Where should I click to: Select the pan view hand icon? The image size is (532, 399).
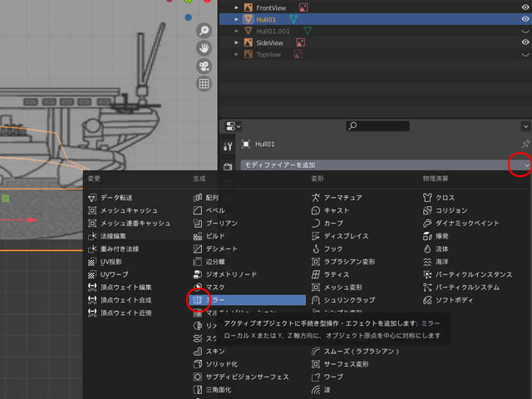pos(204,48)
